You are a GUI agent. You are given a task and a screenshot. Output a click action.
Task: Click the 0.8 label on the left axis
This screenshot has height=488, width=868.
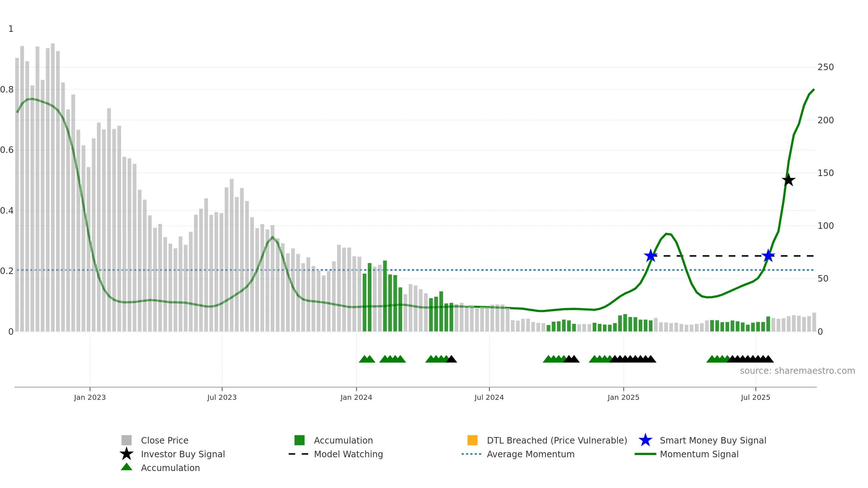7,90
